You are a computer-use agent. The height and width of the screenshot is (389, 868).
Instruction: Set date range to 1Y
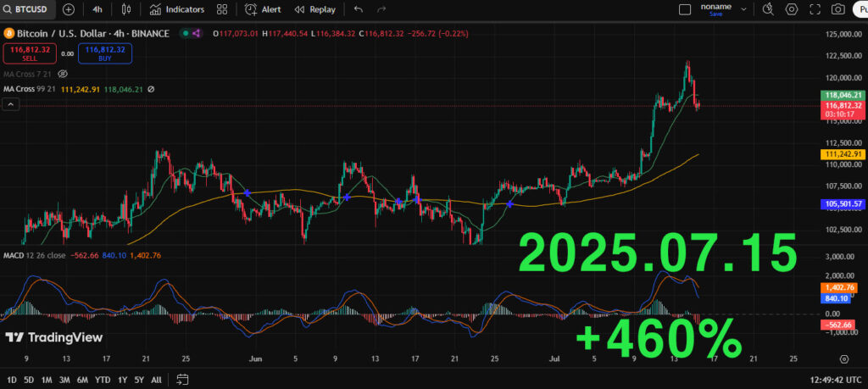[x=122, y=380]
